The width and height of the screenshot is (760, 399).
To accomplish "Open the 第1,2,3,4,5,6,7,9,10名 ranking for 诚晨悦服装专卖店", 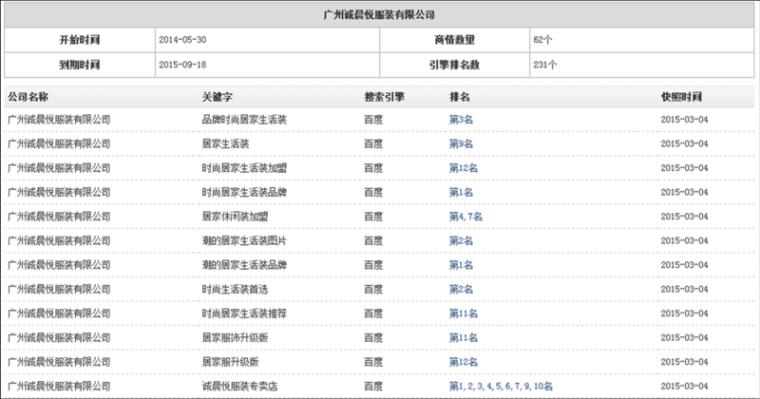I will [x=501, y=386].
